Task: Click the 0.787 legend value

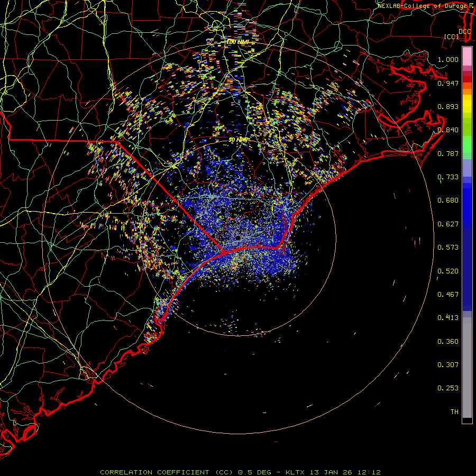Action: coord(448,153)
